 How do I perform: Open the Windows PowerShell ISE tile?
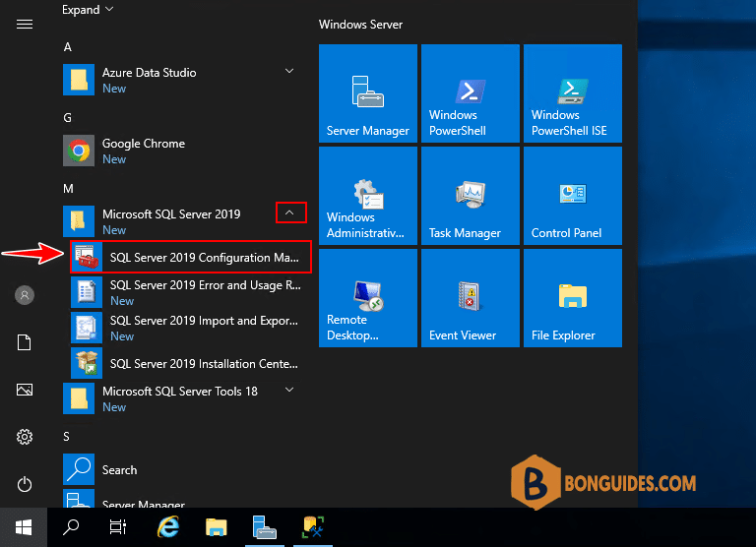pyautogui.click(x=573, y=93)
